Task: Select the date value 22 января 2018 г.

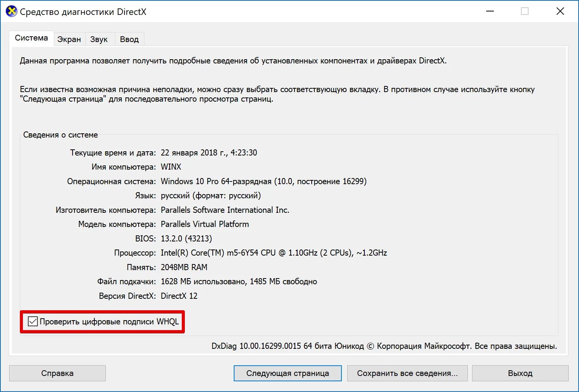Action: [194, 153]
